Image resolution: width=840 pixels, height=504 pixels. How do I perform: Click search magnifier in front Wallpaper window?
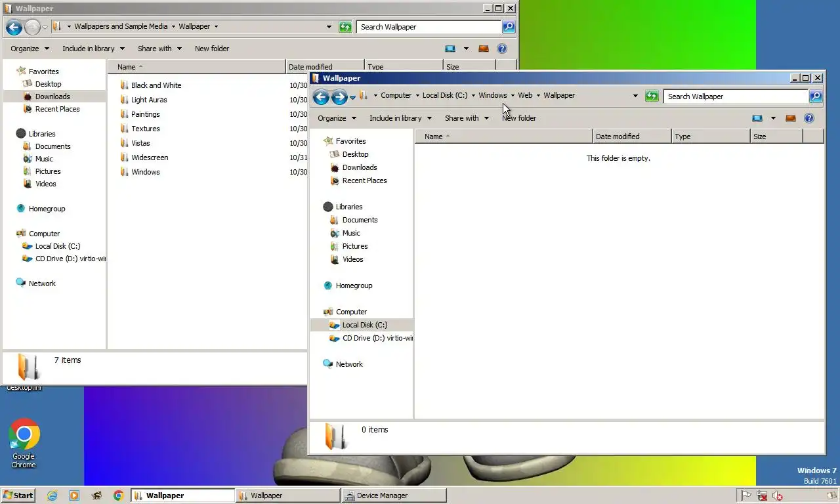pos(816,96)
